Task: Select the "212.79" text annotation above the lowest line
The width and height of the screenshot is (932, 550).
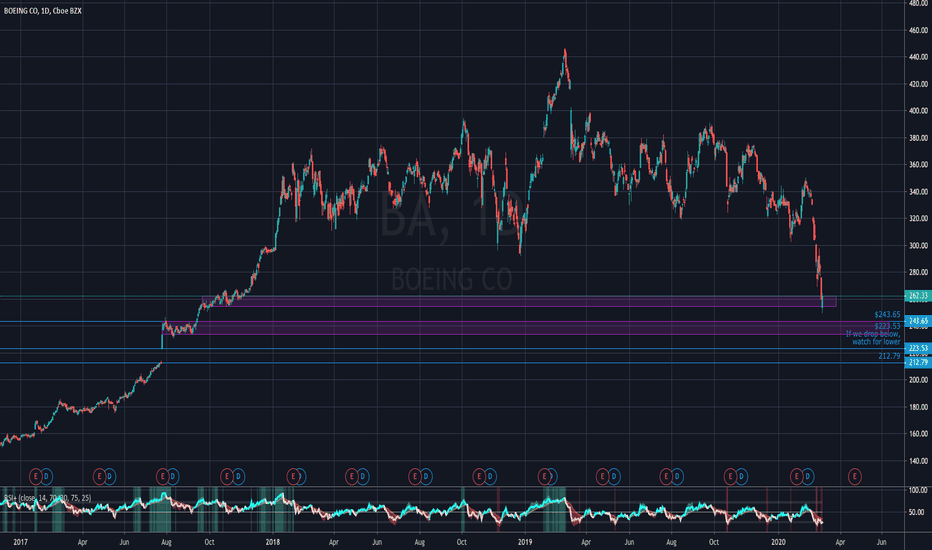Action: click(889, 356)
